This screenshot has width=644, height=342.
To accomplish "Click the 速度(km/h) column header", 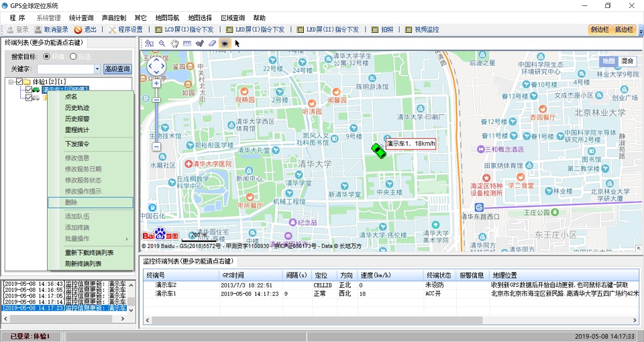I will [x=390, y=275].
